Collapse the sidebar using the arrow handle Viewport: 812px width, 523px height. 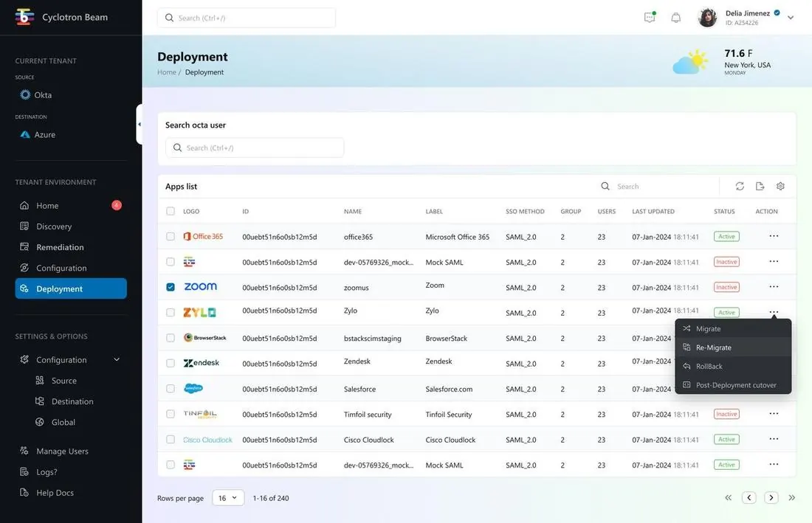140,124
